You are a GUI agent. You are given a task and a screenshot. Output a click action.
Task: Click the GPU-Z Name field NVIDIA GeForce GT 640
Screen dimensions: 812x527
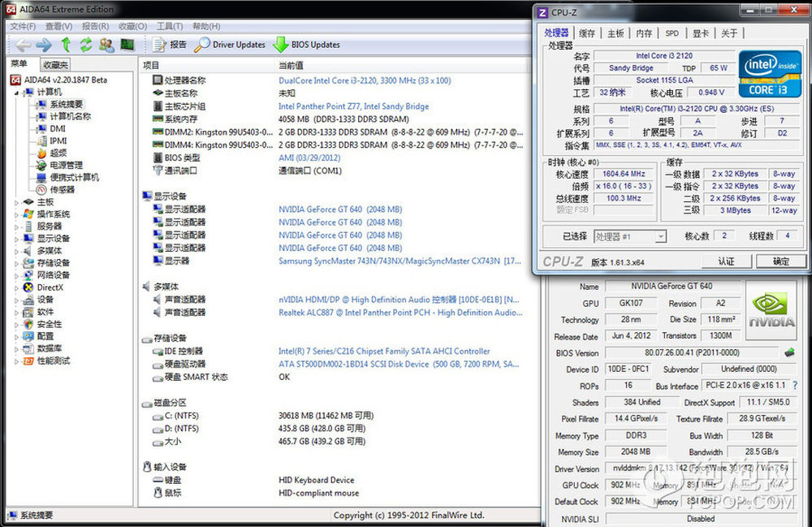point(672,286)
